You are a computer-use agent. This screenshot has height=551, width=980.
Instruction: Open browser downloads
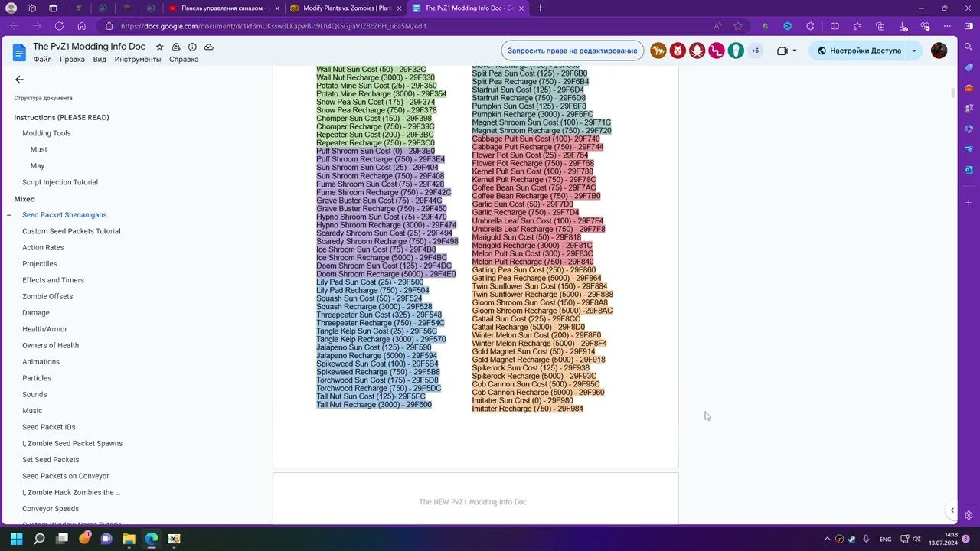pos(903,26)
